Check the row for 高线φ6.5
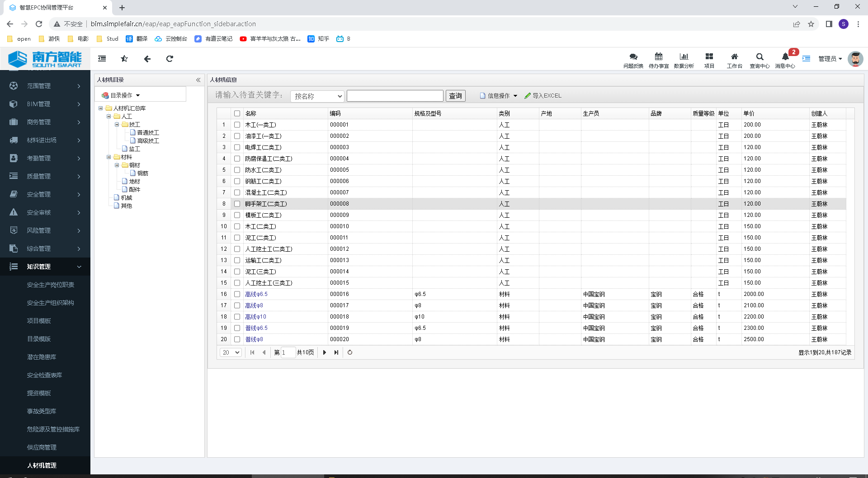This screenshot has height=478, width=868. 237,294
